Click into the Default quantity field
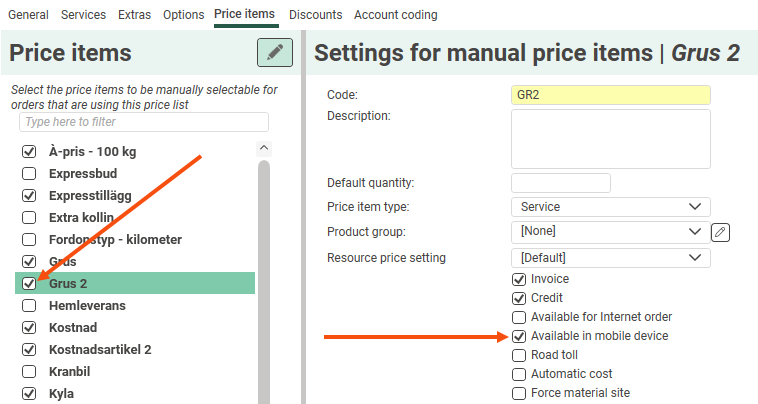 pyautogui.click(x=560, y=183)
